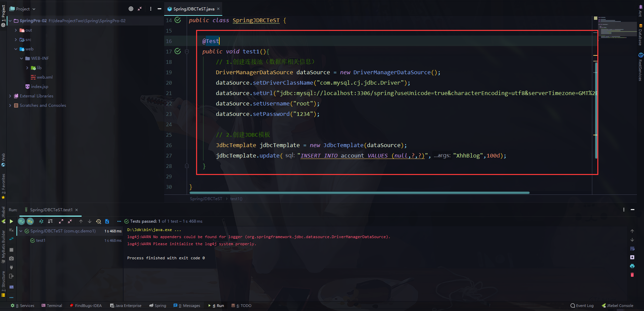
Task: Run test1 via gutter icon on line 17
Action: 178,51
